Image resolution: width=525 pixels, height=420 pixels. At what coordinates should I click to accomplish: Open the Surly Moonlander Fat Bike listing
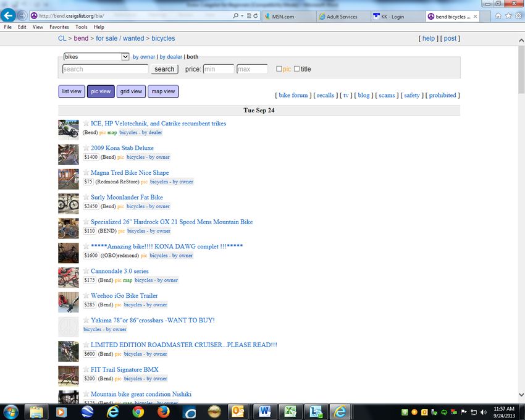pyautogui.click(x=127, y=197)
